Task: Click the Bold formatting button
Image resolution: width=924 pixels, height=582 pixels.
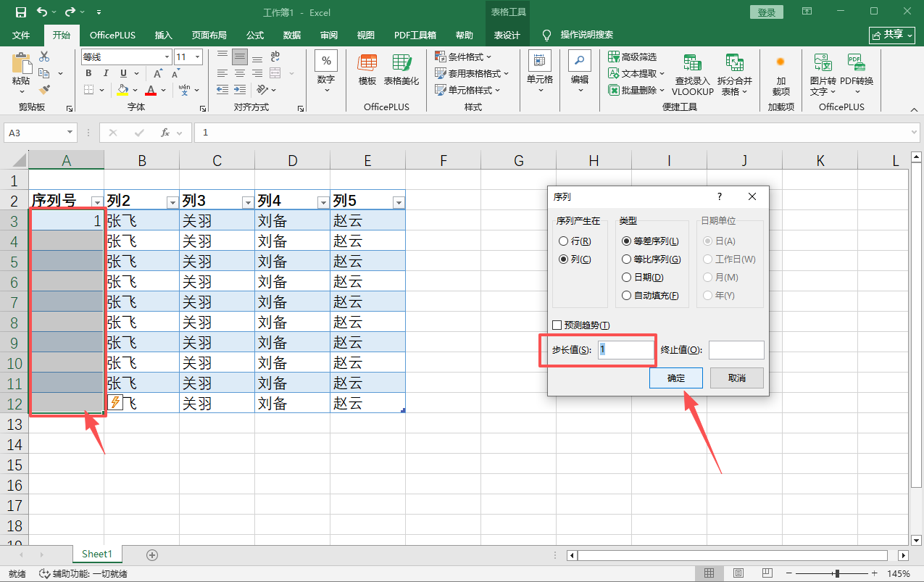Action: 88,73
